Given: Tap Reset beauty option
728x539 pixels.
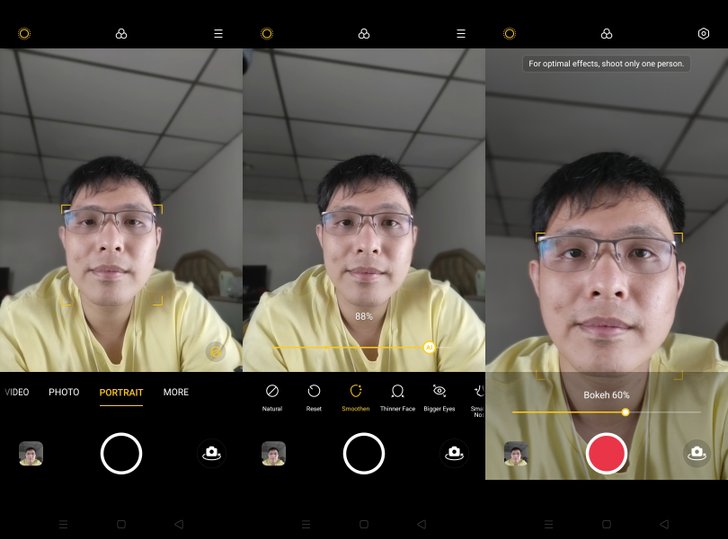Looking at the screenshot, I should pyautogui.click(x=314, y=397).
